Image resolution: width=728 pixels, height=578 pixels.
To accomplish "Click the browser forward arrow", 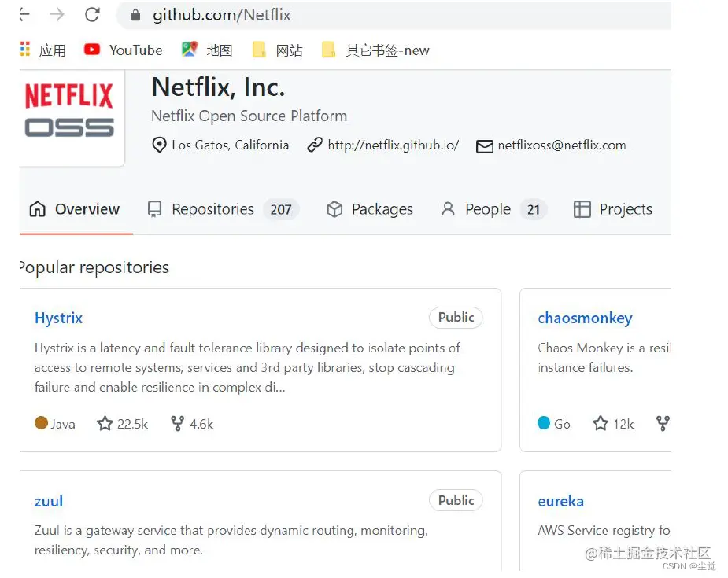I will click(x=57, y=15).
